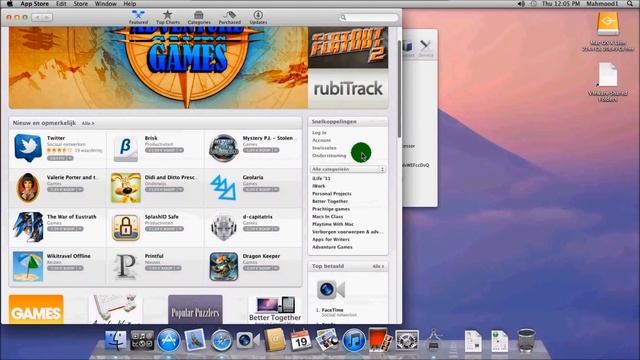Click the Dragon Keeper price button
640x360 pixels.
pyautogui.click(x=261, y=268)
